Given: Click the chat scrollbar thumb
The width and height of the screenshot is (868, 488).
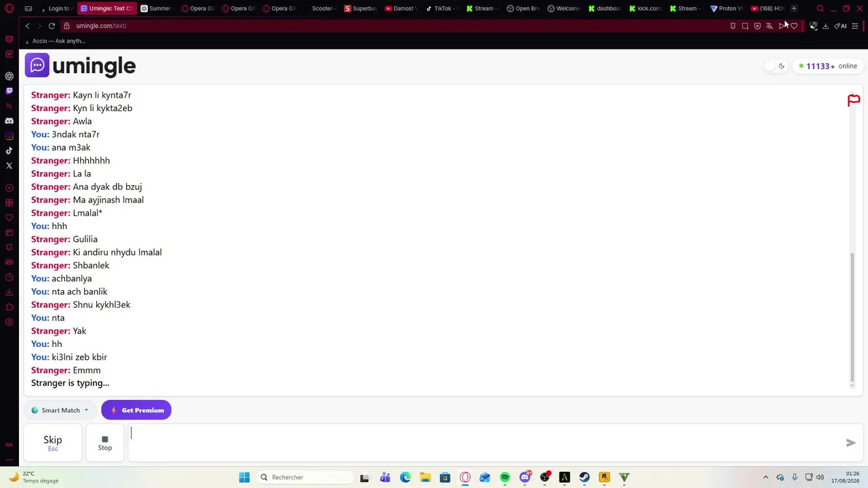Looking at the screenshot, I should pyautogui.click(x=852, y=317).
